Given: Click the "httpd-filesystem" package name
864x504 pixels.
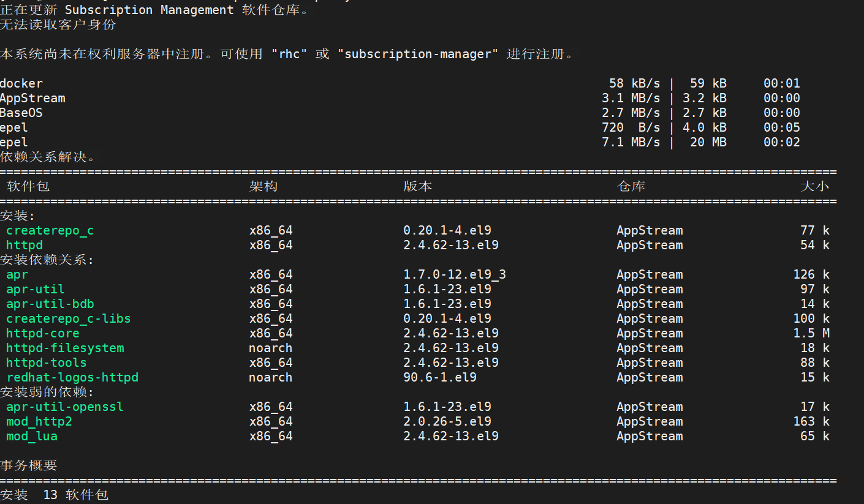Looking at the screenshot, I should 65,348.
